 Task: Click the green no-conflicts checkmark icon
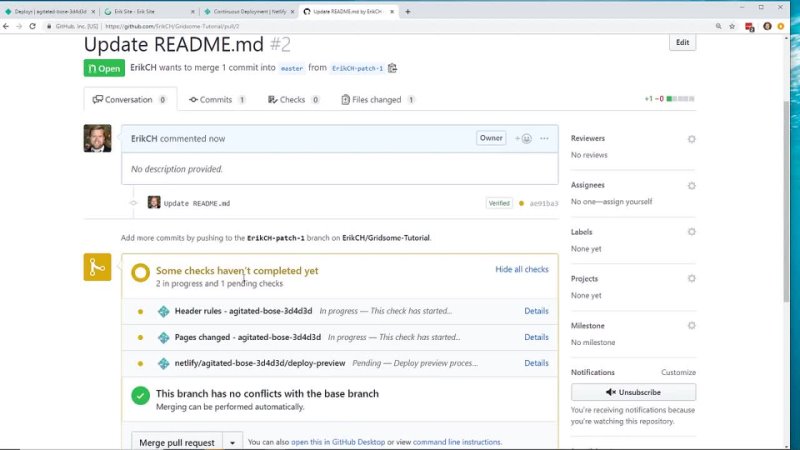click(x=140, y=395)
